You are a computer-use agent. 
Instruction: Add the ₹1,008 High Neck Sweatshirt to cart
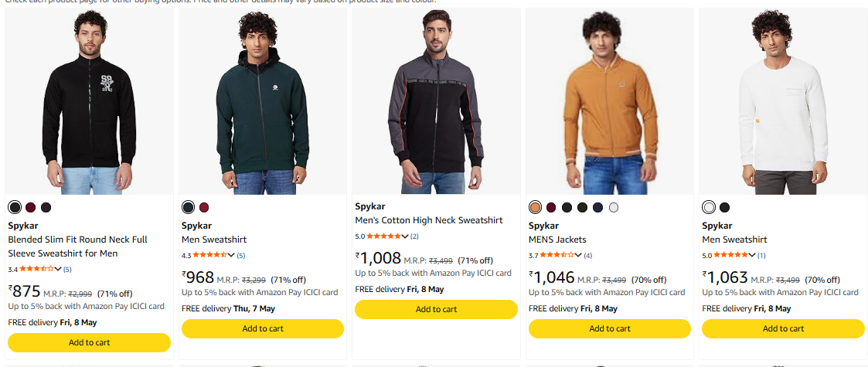point(436,309)
